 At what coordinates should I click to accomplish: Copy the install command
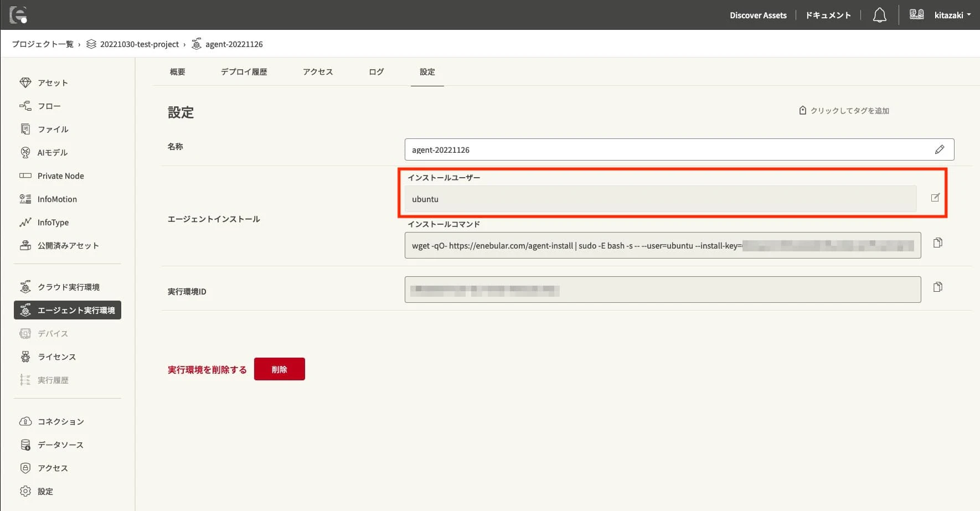937,242
